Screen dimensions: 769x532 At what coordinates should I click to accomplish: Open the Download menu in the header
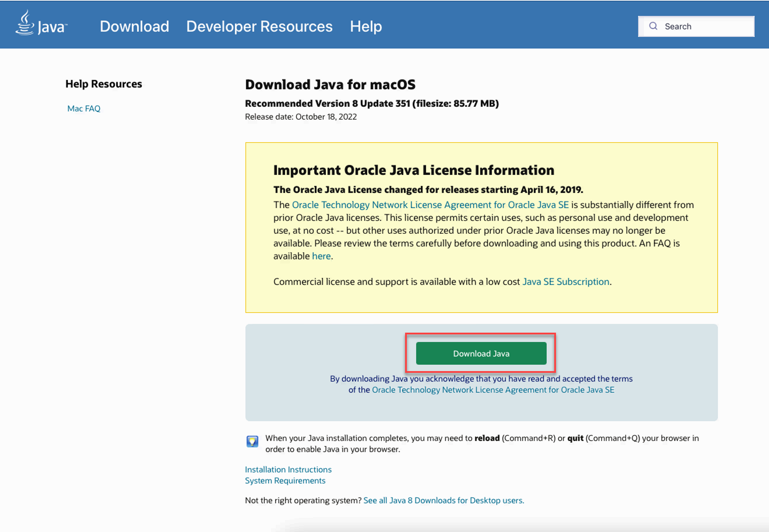tap(134, 26)
